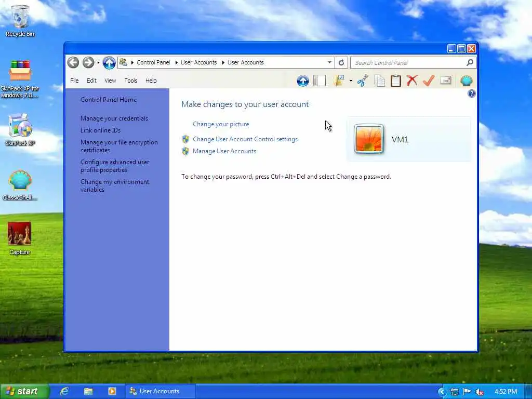Image resolution: width=532 pixels, height=399 pixels.
Task: Click Action Center flag tray icon
Action: pos(467,392)
